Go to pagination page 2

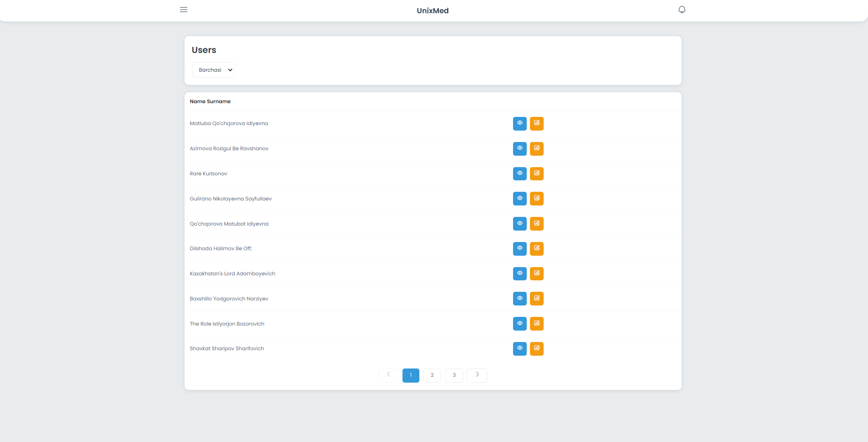tap(432, 375)
